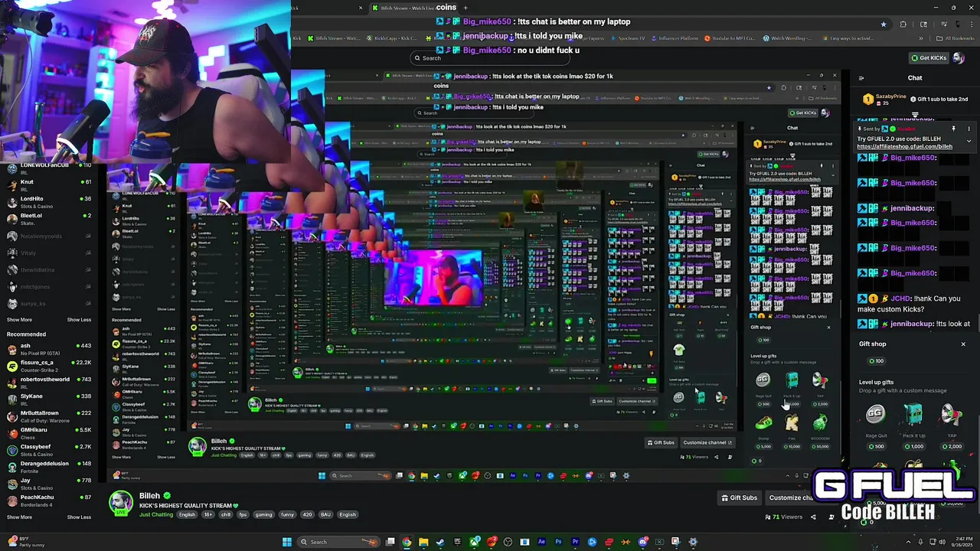Select the BAU channel tag
980x551 pixels.
coord(325,514)
